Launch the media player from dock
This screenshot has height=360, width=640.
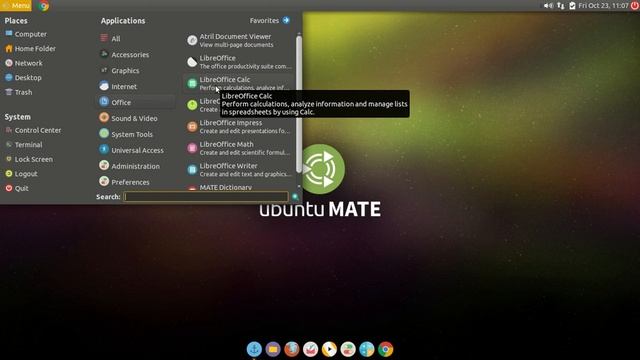coord(329,349)
